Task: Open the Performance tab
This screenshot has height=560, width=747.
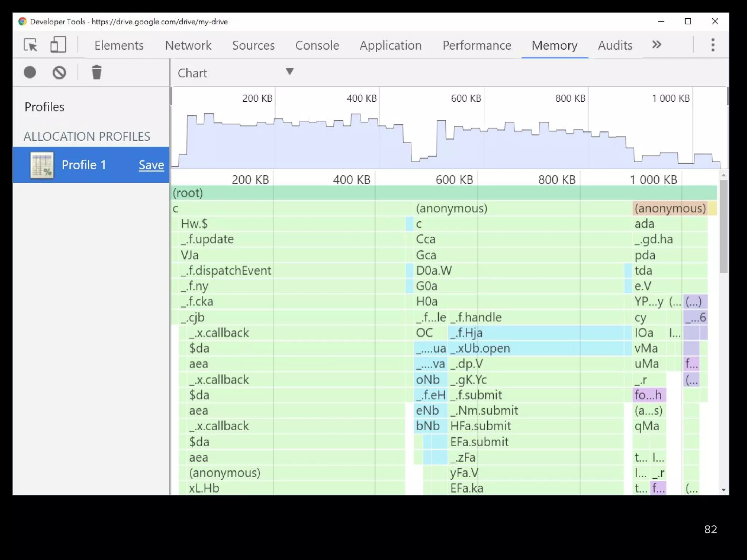Action: 477,45
